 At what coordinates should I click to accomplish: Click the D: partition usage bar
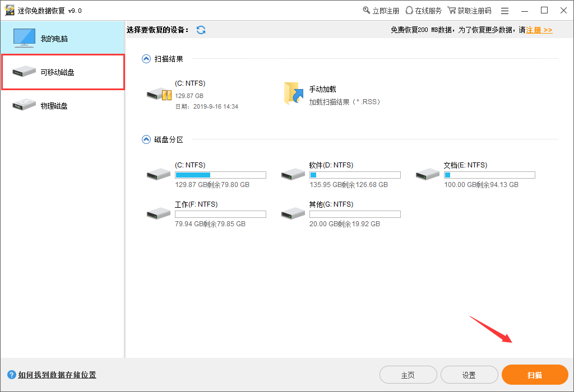(x=355, y=175)
